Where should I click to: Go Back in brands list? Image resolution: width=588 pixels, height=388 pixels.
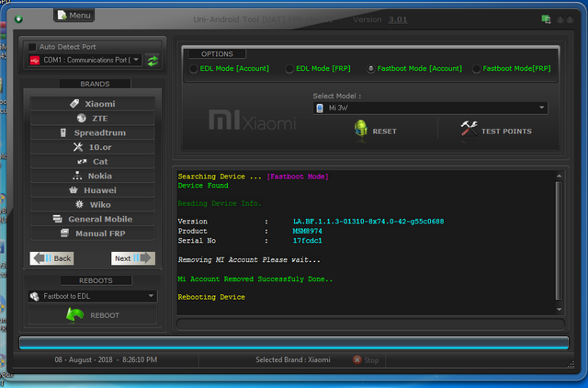pyautogui.click(x=51, y=258)
